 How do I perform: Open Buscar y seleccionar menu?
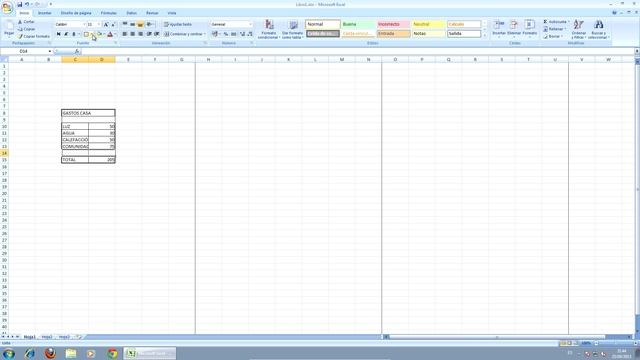point(599,29)
